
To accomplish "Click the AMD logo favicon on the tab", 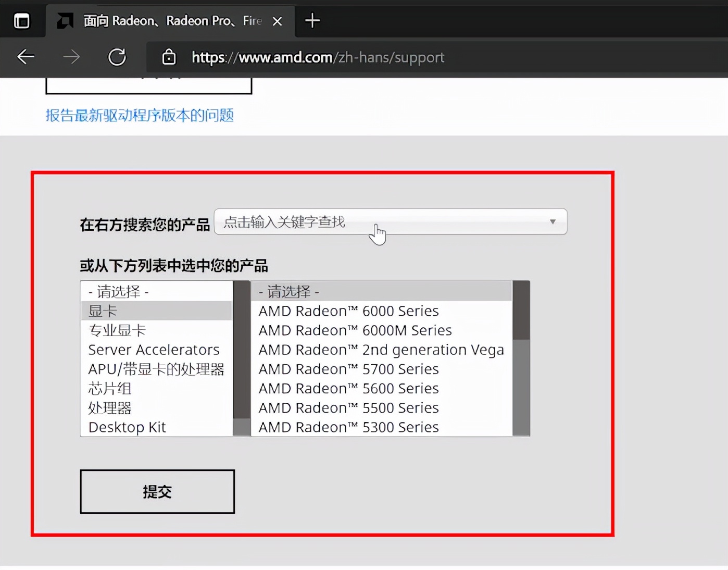I will click(x=65, y=21).
